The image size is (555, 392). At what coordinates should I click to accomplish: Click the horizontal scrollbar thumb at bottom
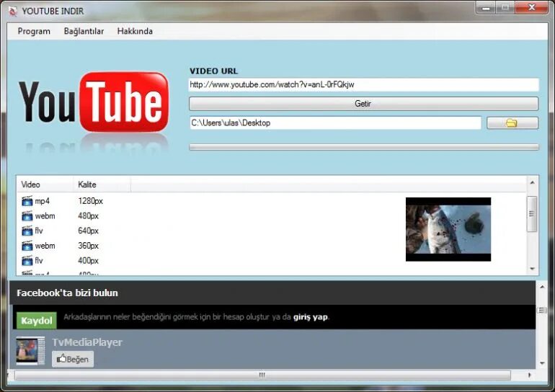262,375
